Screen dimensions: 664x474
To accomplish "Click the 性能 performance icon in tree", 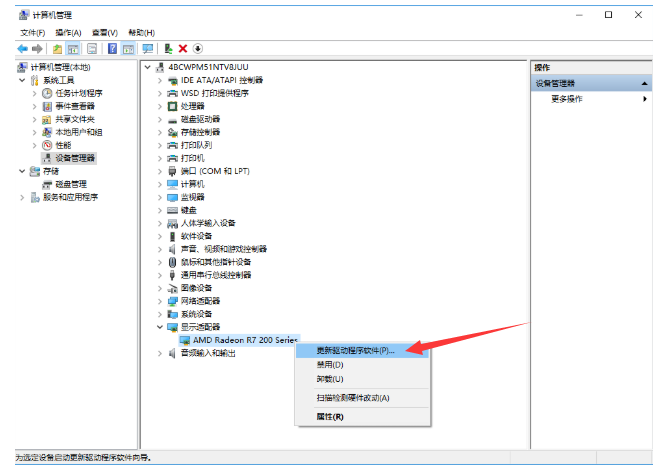I will tap(47, 145).
